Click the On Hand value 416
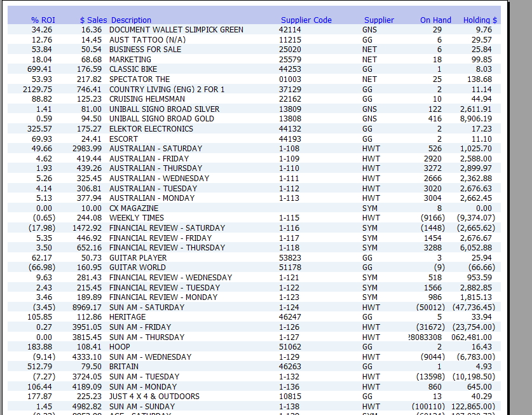532x415 pixels. (435, 119)
